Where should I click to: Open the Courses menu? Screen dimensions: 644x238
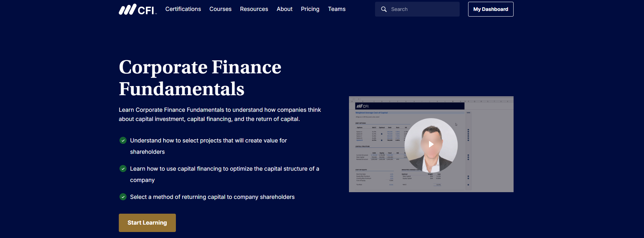point(220,9)
